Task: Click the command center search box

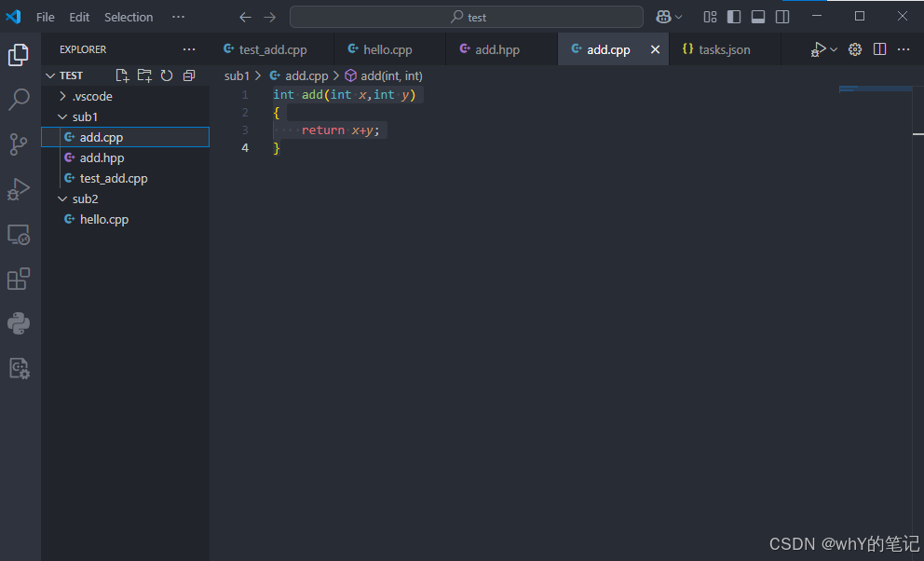Action: click(466, 17)
